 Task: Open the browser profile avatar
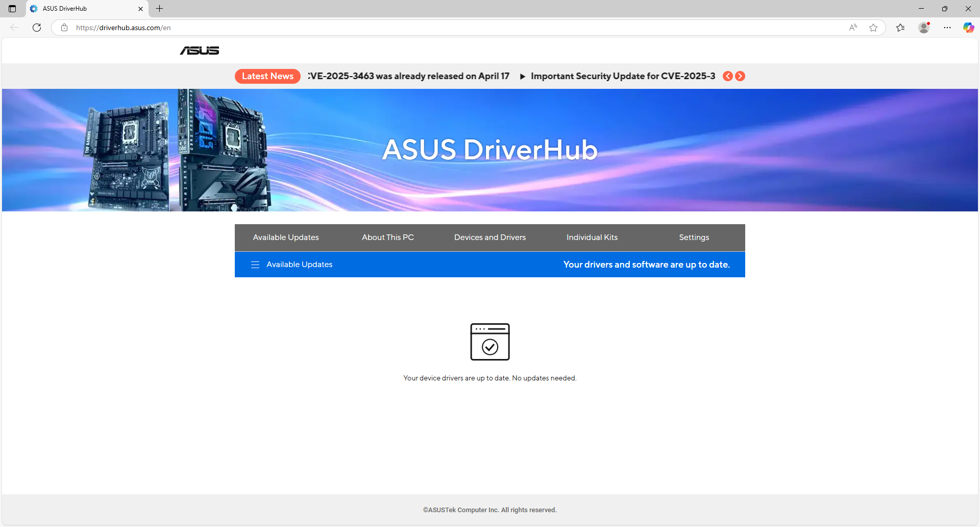tap(924, 28)
